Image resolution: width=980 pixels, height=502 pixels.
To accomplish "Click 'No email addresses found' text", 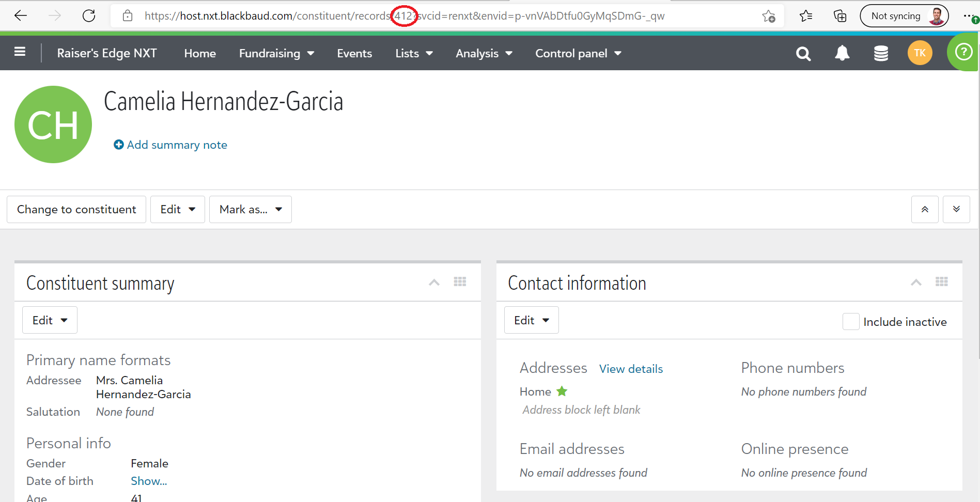I will click(x=583, y=473).
